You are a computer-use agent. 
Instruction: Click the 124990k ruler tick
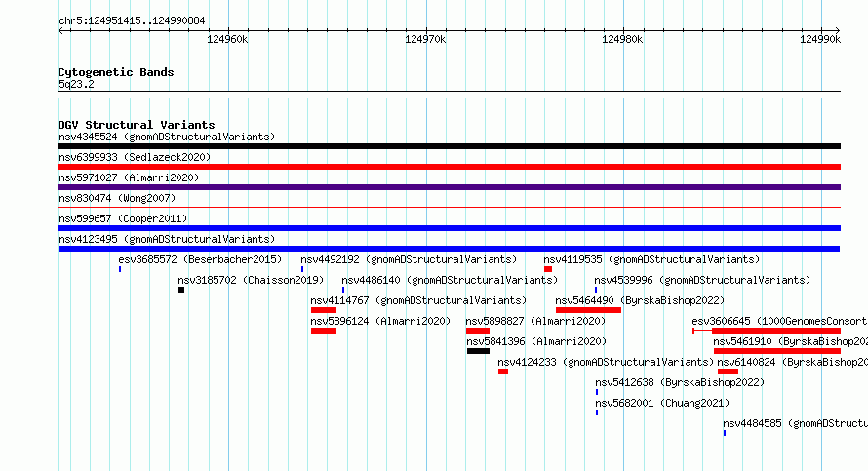tap(820, 39)
